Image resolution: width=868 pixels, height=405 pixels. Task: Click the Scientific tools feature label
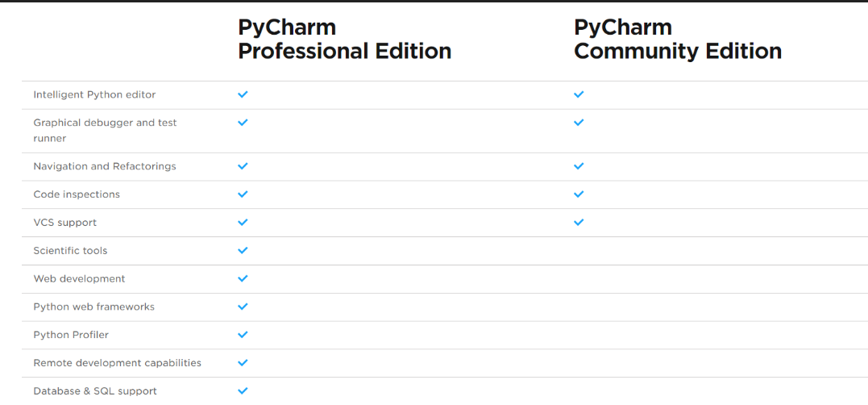pos(70,250)
